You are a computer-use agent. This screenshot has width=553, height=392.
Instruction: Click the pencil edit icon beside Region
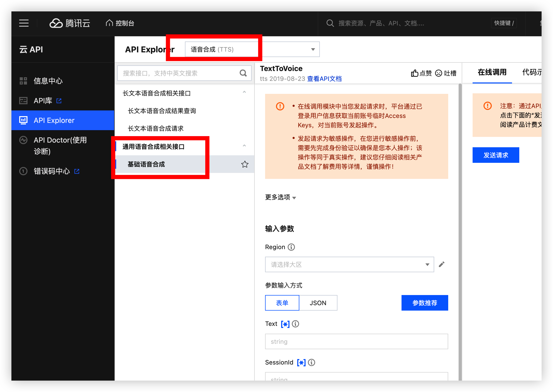[x=441, y=264]
